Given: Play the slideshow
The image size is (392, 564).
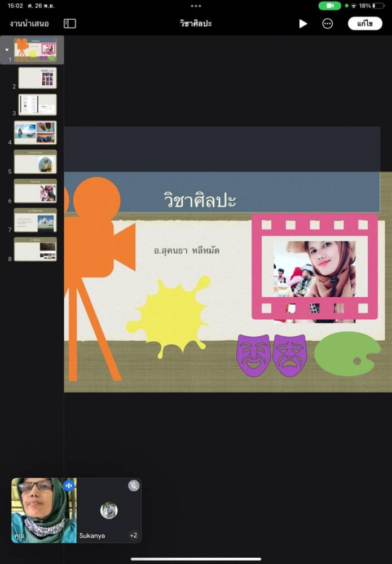Looking at the screenshot, I should (303, 24).
